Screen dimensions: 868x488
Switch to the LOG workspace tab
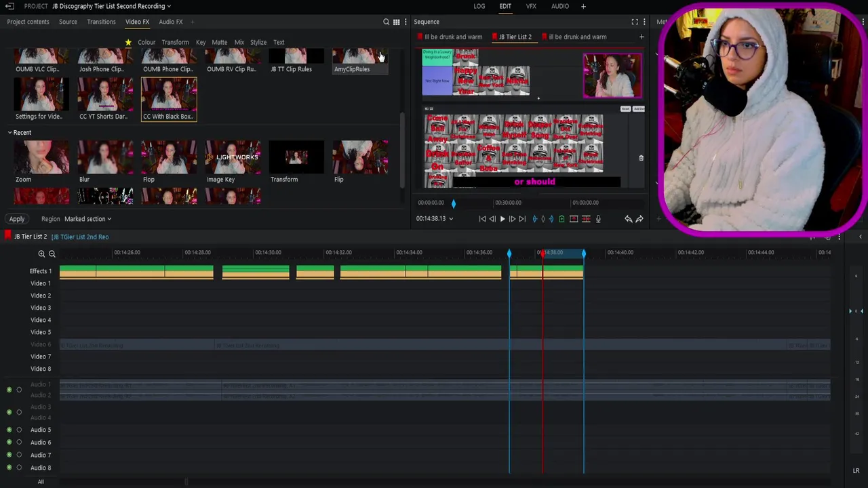479,6
